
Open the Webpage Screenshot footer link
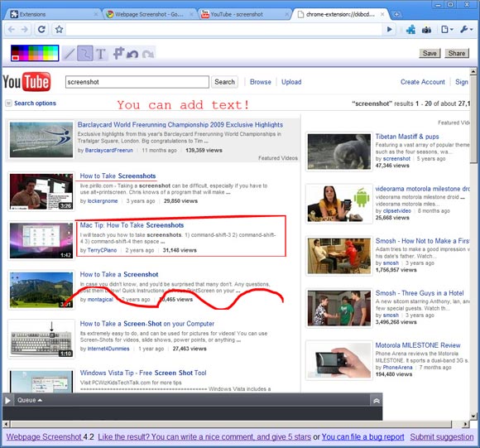(45, 437)
